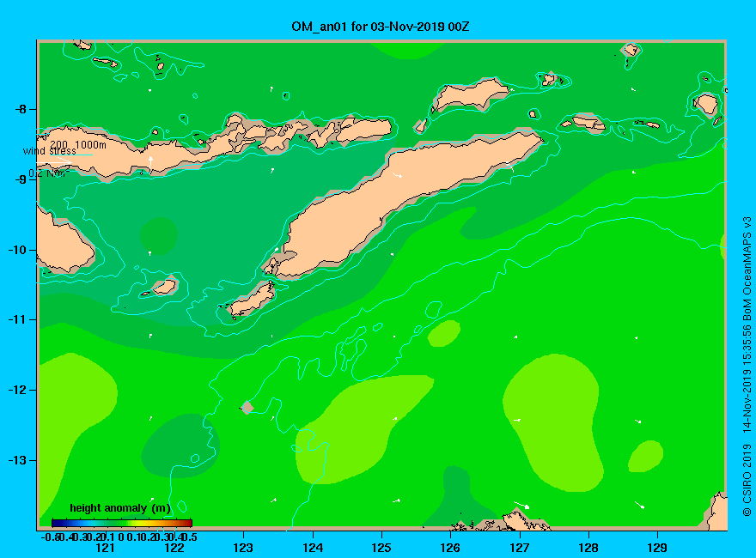Select the "height anomaly (m)" legend label
Image resolution: width=756 pixels, height=558 pixels.
[x=120, y=508]
